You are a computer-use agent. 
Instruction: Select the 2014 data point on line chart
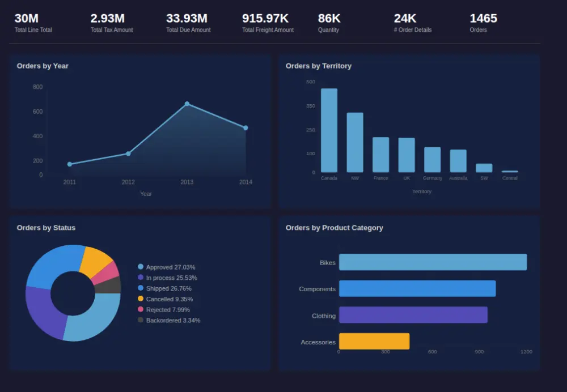246,128
